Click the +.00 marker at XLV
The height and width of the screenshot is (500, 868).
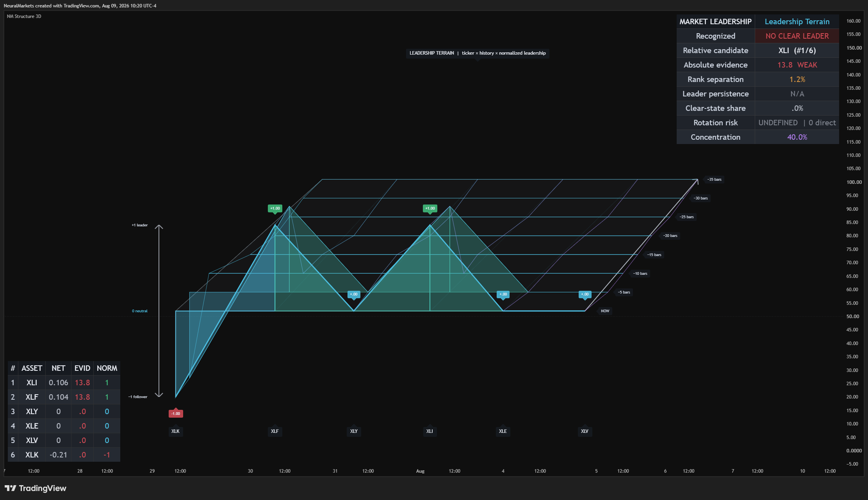[585, 294]
